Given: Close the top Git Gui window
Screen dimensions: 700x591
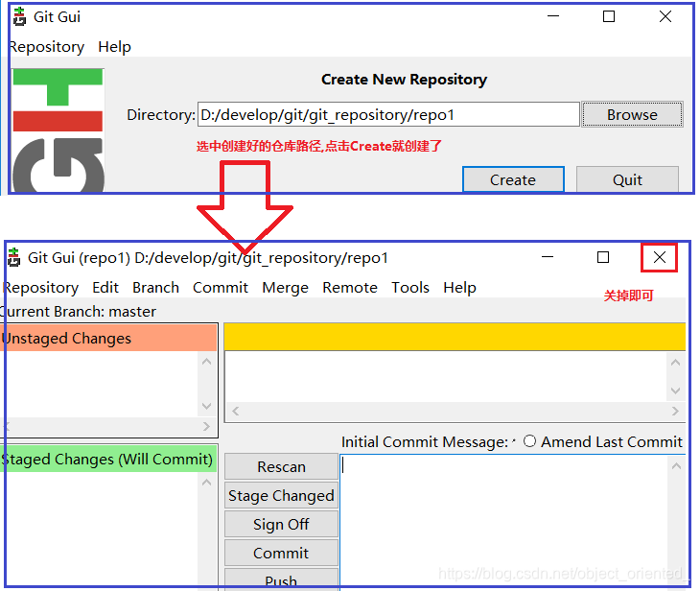Looking at the screenshot, I should tap(665, 16).
